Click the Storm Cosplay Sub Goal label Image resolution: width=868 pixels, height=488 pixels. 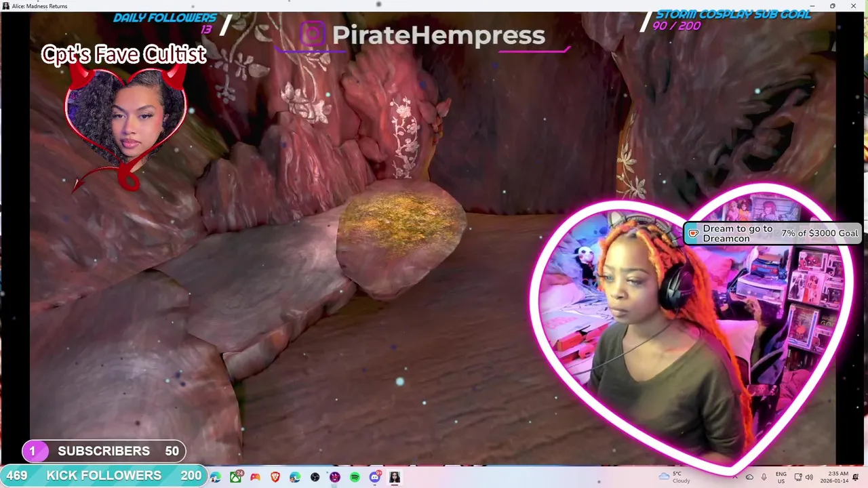click(x=733, y=14)
